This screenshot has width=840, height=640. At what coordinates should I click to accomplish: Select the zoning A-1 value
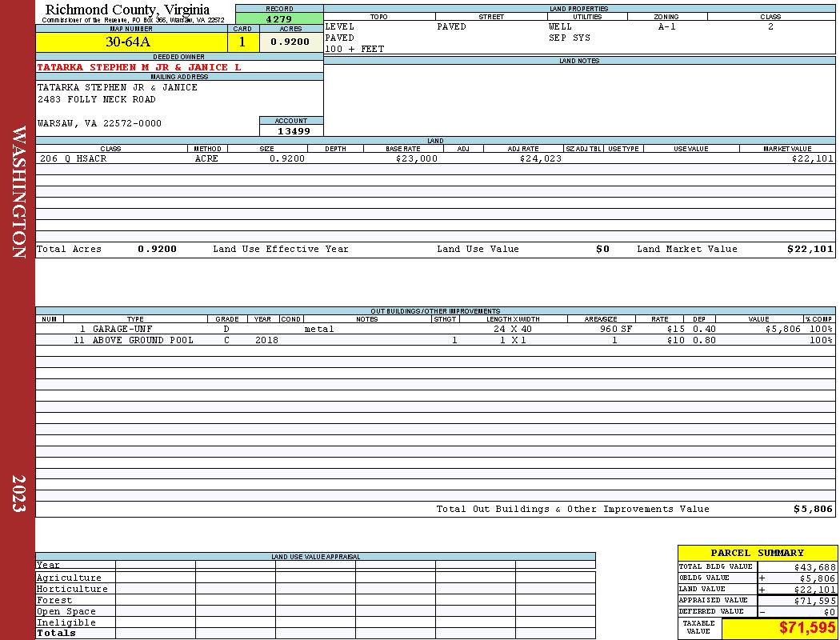(x=667, y=26)
